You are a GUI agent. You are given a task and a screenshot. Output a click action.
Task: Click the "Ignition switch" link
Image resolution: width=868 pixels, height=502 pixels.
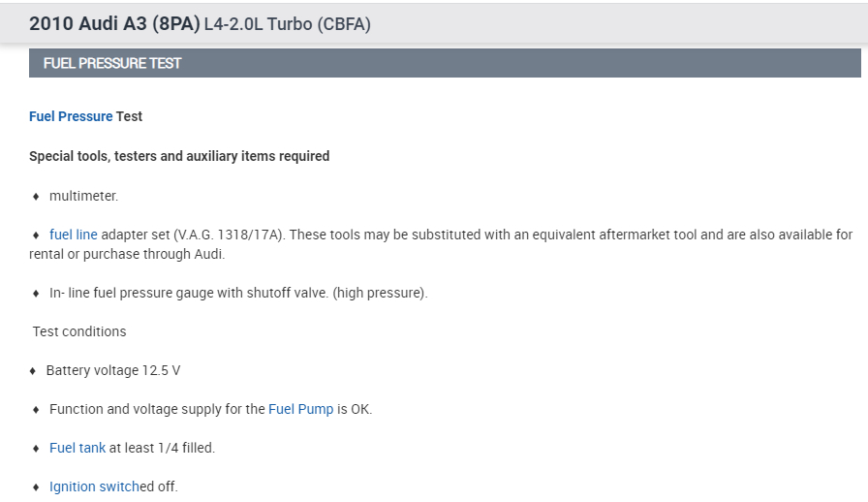click(94, 486)
